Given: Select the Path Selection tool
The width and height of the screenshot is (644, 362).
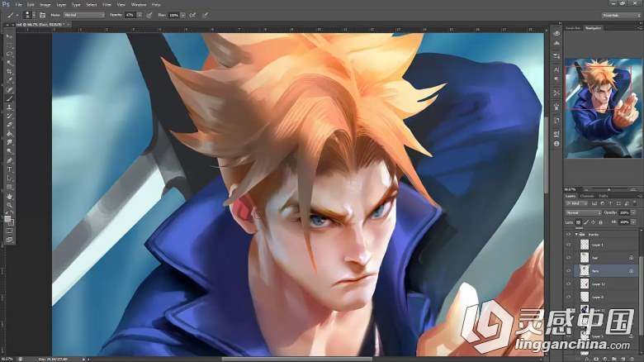Looking at the screenshot, I should tap(9, 179).
